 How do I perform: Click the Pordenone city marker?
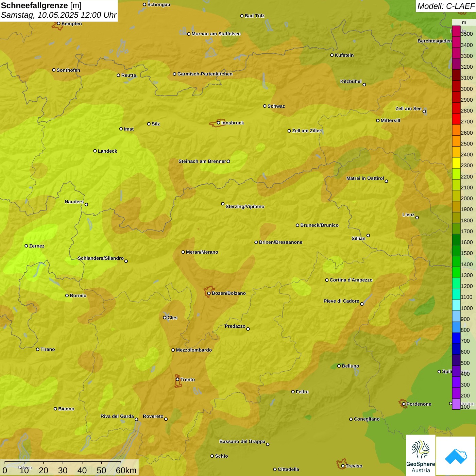(404, 404)
